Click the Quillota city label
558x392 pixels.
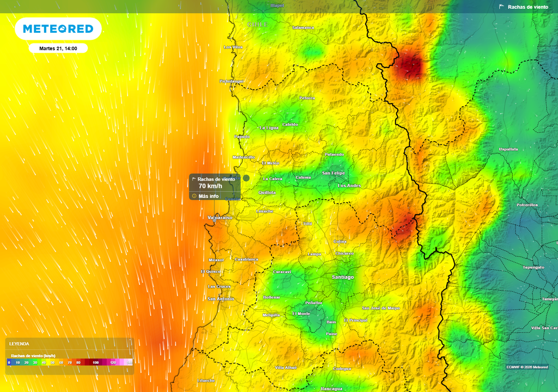pos(267,192)
